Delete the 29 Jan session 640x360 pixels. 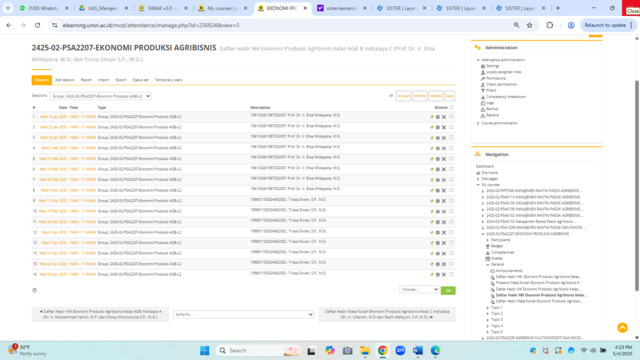tap(444, 138)
